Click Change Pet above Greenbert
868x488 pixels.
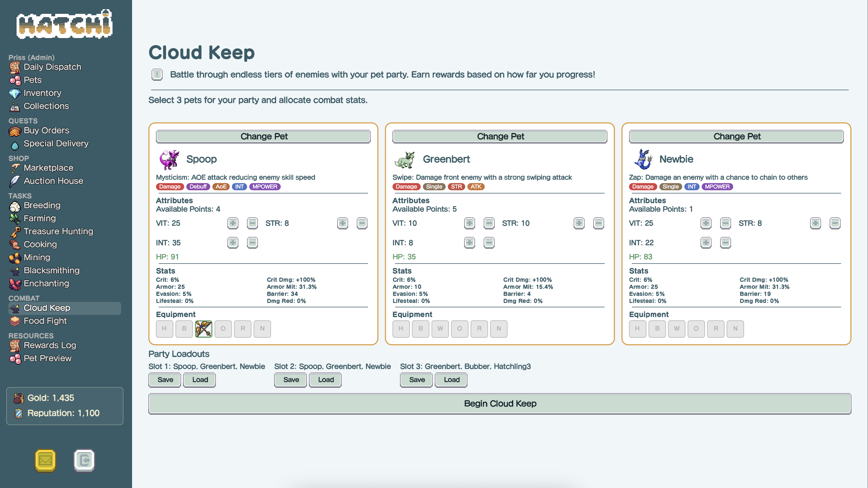click(x=500, y=136)
